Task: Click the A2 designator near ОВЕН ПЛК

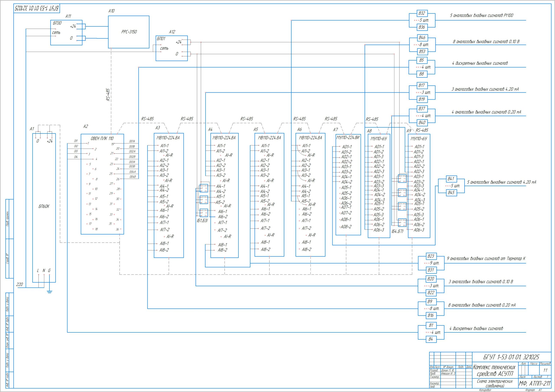Action: tap(86, 126)
